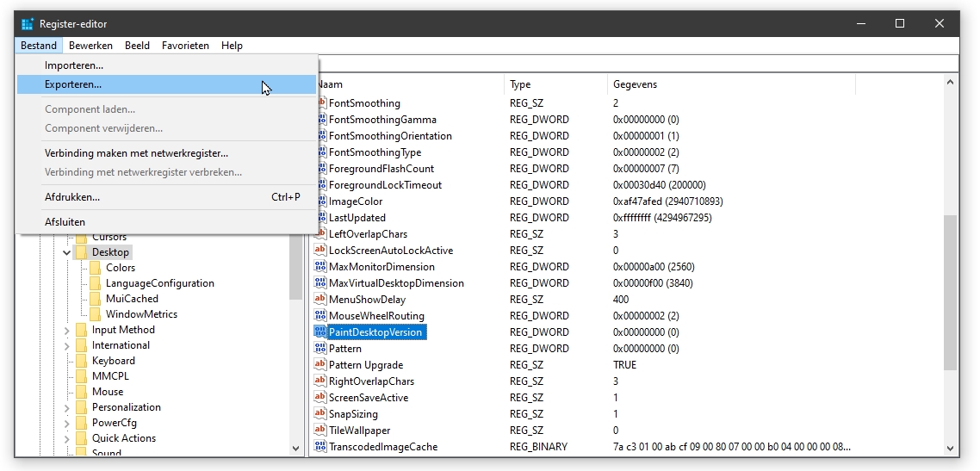Viewport: 980px width, 471px height.
Task: Select the Mouse tree key
Action: coord(108,392)
